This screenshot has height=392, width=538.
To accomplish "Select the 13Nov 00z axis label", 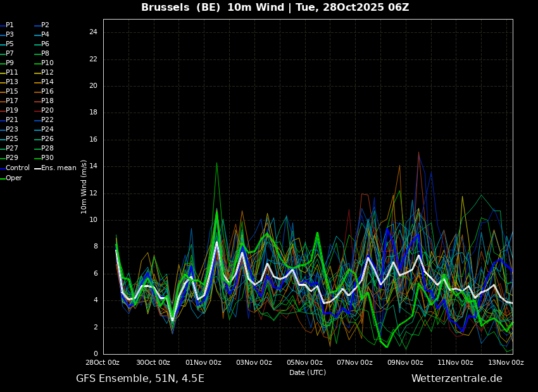I will pos(506,362).
